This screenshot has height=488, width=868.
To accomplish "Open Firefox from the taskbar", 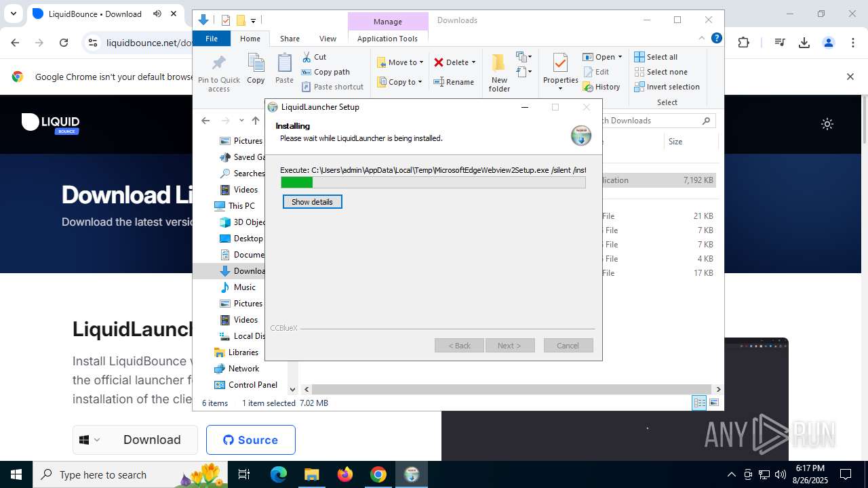I will click(345, 474).
